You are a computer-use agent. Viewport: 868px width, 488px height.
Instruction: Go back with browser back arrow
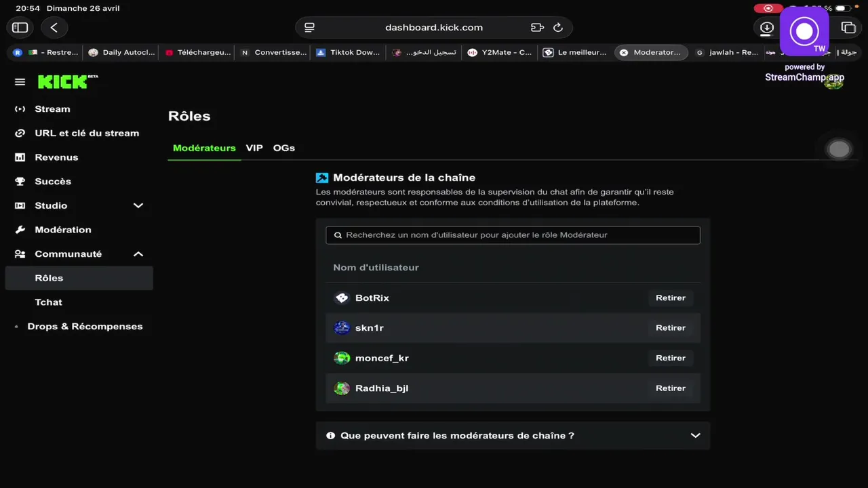pyautogui.click(x=54, y=28)
